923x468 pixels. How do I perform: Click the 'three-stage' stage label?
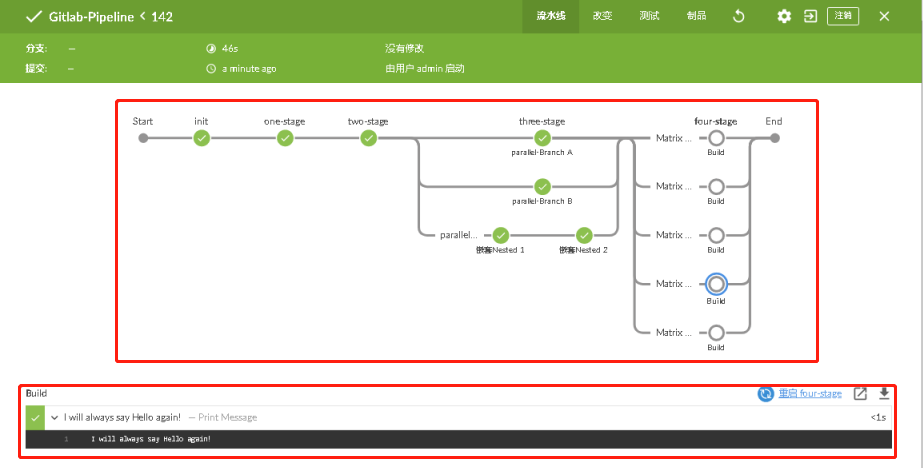542,121
